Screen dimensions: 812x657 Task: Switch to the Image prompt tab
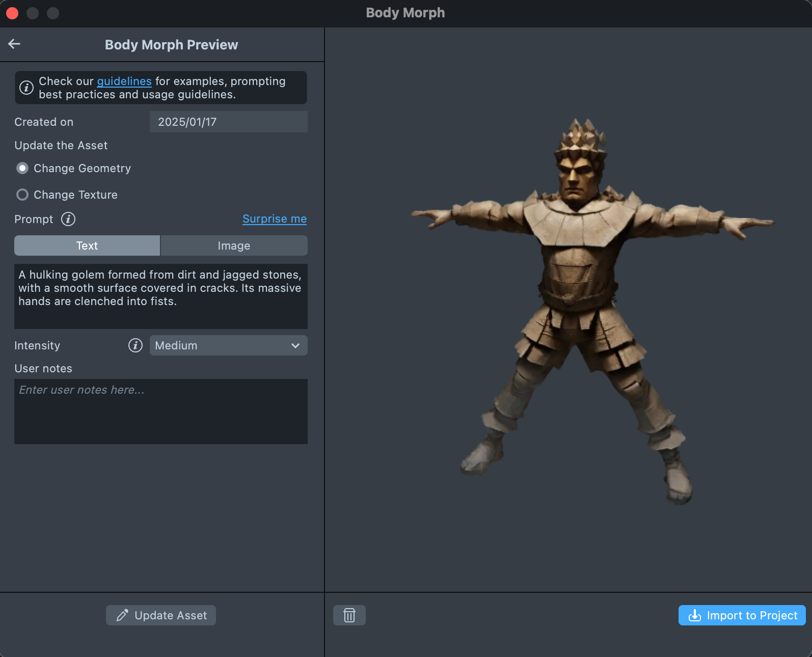click(234, 245)
